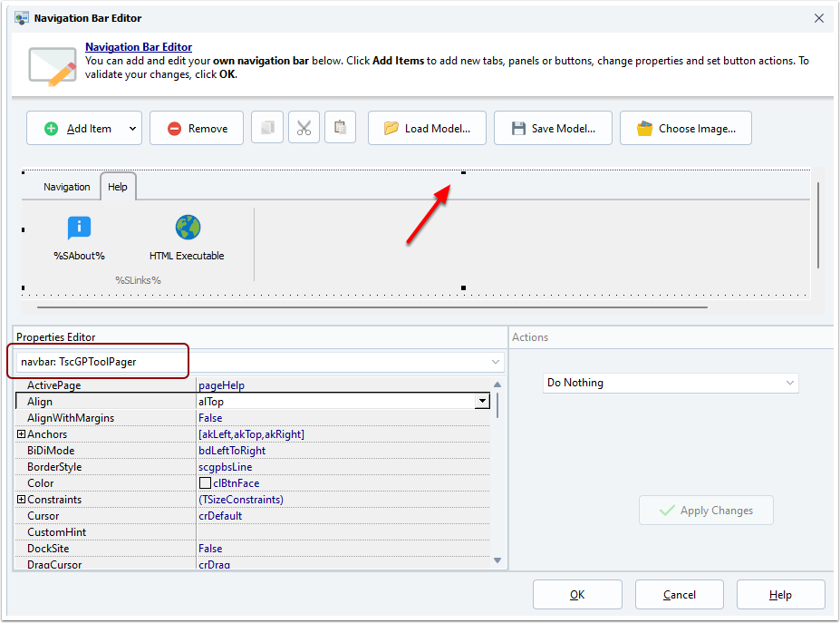Expand the Constraints property node

[x=21, y=500]
